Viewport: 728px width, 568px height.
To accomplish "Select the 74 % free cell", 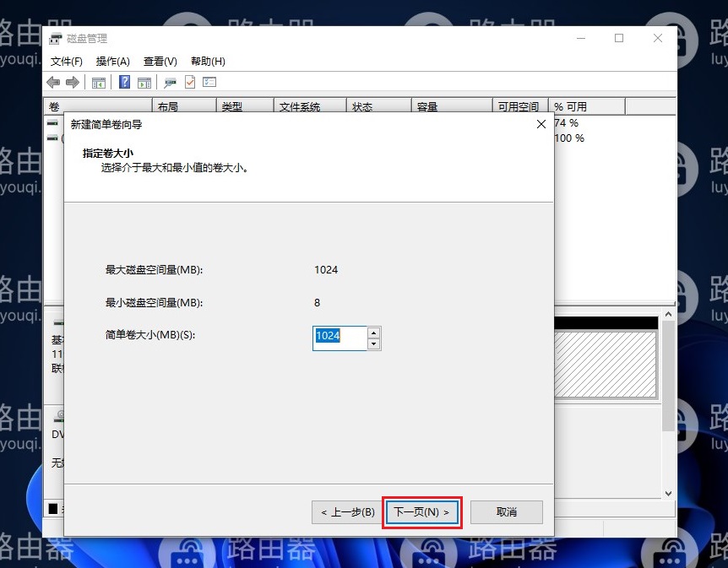I will click(567, 123).
